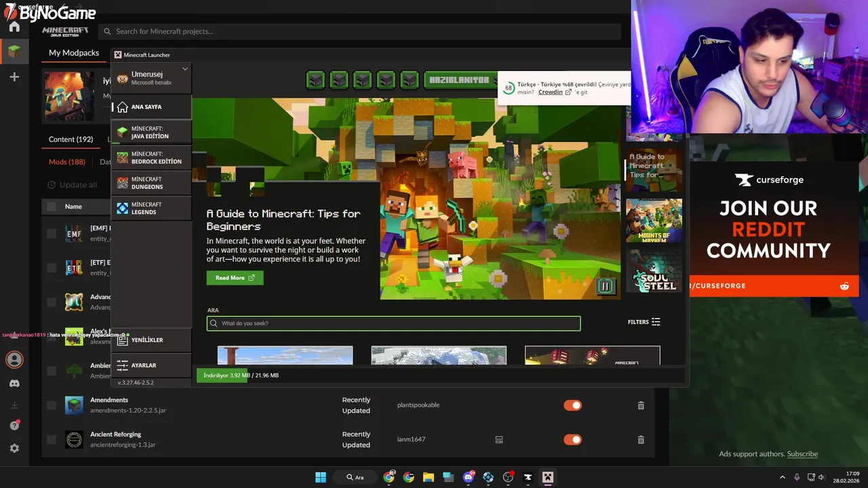Screen dimensions: 868x488
Task: Check the EMF mod row checkbox
Action: 52,234
